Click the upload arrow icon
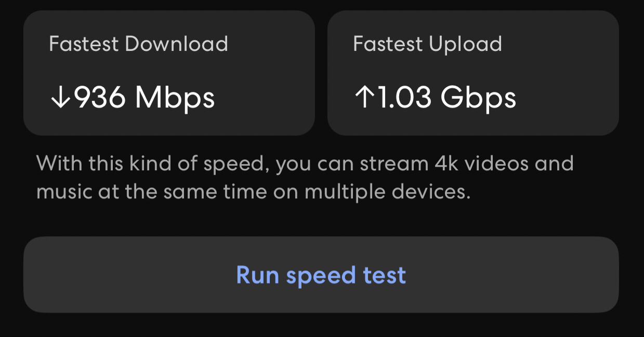 click(364, 97)
